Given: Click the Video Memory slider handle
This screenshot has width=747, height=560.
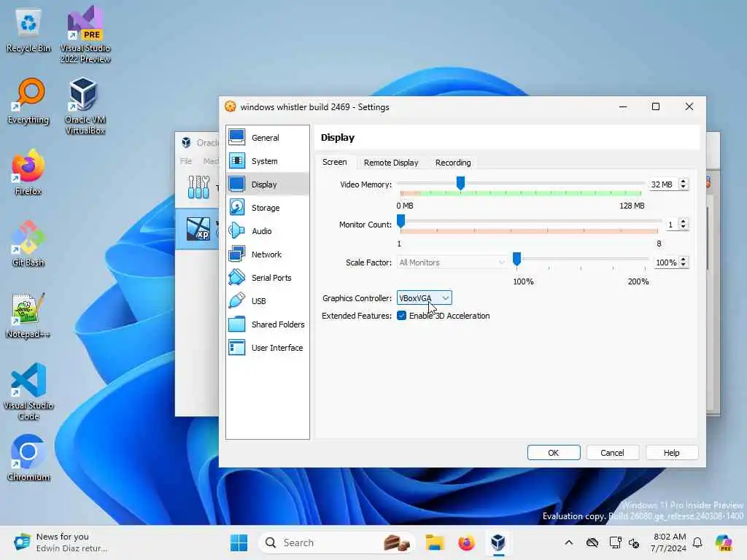Looking at the screenshot, I should point(460,183).
